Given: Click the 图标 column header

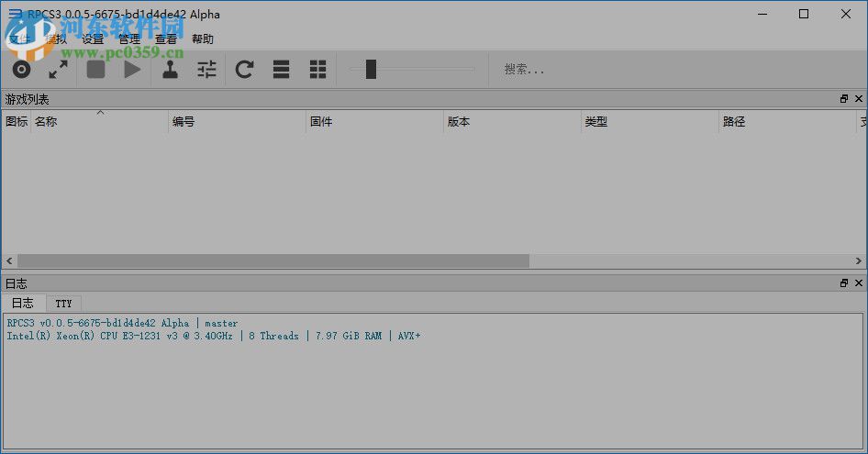Looking at the screenshot, I should click(x=17, y=122).
